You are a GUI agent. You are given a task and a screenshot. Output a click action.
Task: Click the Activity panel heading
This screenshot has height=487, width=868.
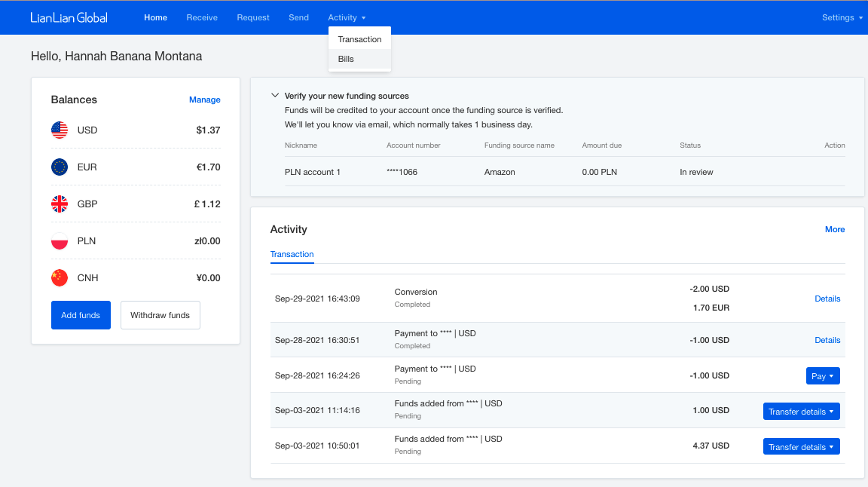(x=289, y=229)
